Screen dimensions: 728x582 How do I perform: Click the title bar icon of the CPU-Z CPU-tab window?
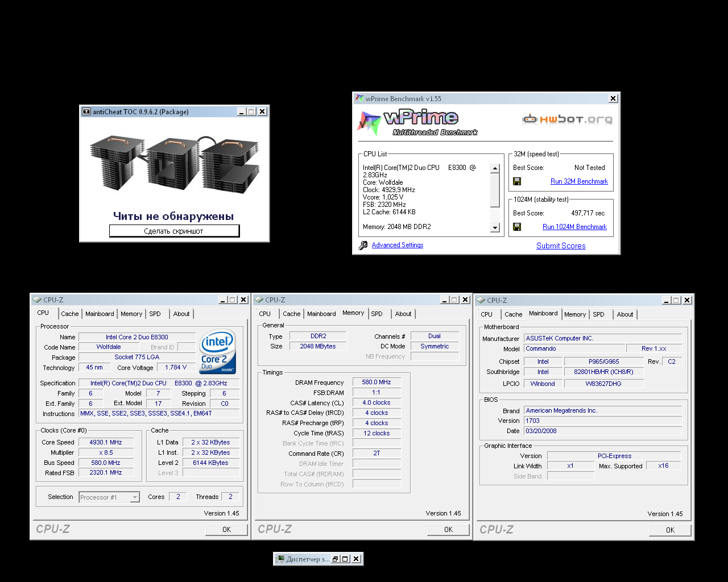click(x=38, y=300)
